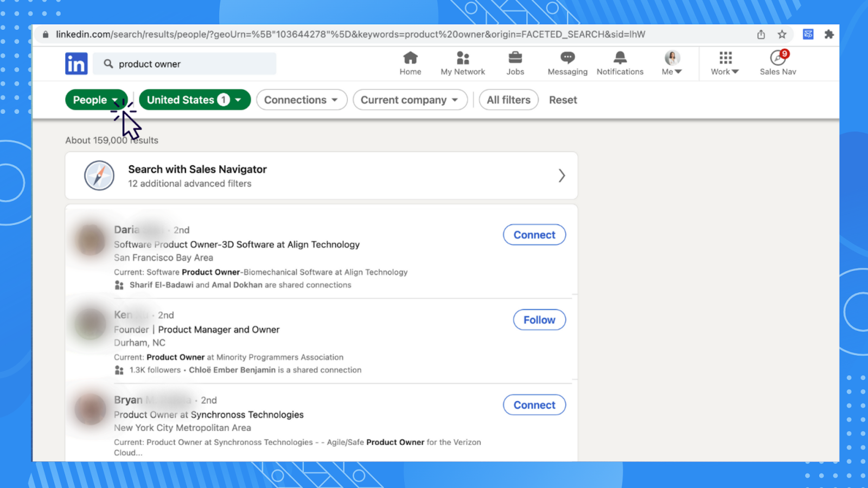This screenshot has width=868, height=488.
Task: Open Sales Nav compass icon
Action: 778,57
